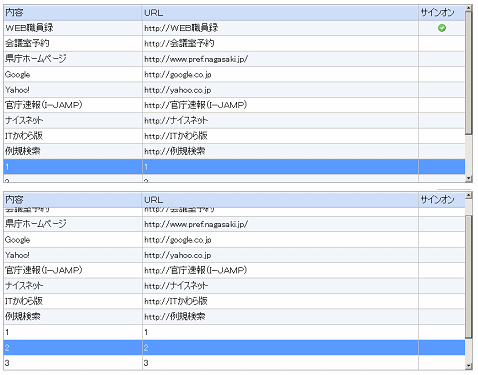This screenshot has width=478, height=375.
Task: Click the yahoo.co.jp URL cell in the top table
Action: 280,90
